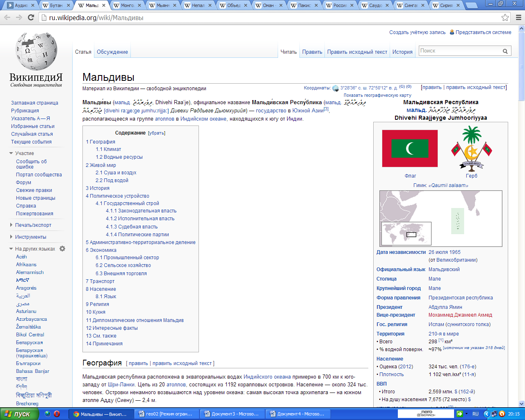Click the browser address bar
The width and height of the screenshot is (525, 420).
pos(271,18)
